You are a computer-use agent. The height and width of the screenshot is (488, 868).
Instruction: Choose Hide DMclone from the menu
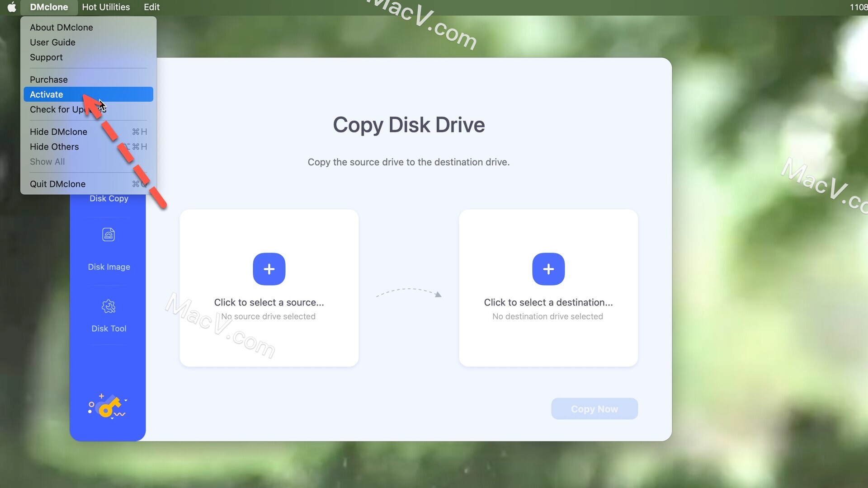[88, 131]
